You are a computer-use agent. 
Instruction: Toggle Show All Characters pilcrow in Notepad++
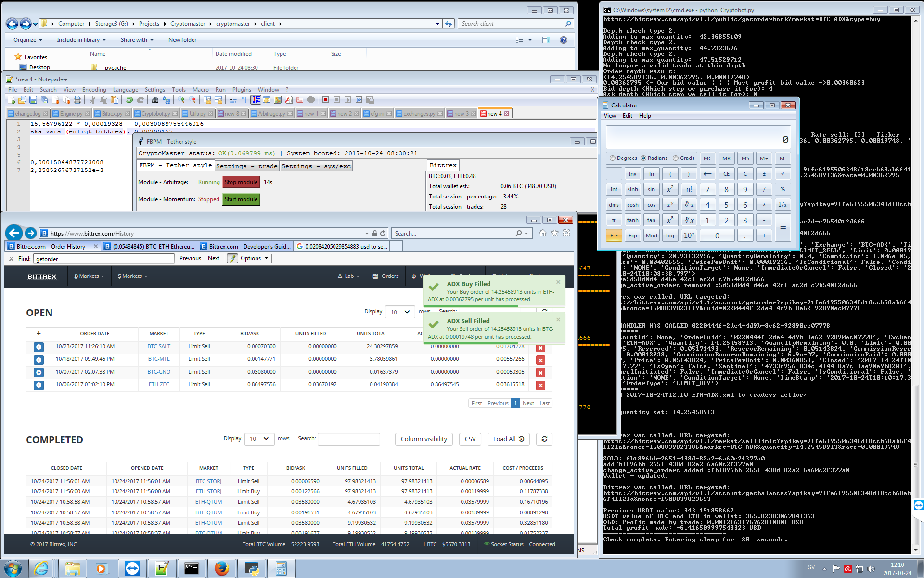244,100
